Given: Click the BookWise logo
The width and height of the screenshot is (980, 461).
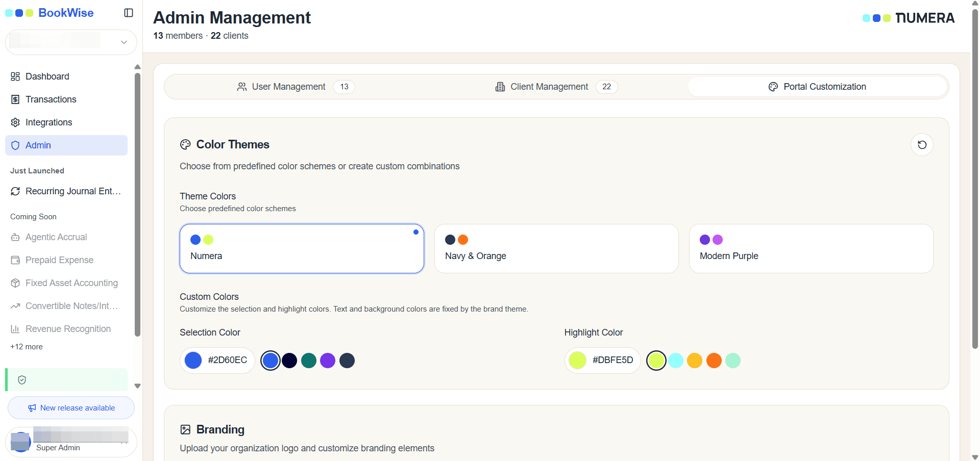Looking at the screenshot, I should point(50,13).
